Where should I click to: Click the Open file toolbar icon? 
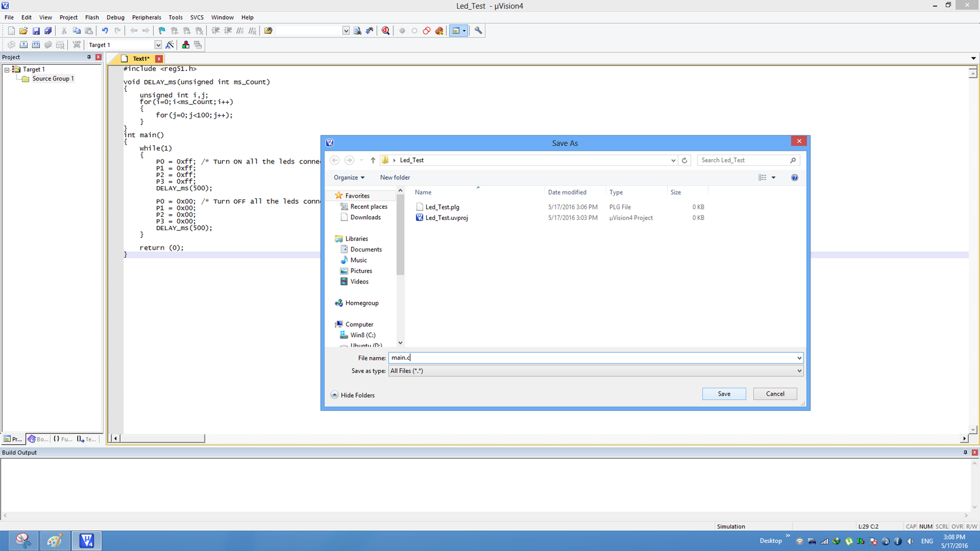click(23, 31)
